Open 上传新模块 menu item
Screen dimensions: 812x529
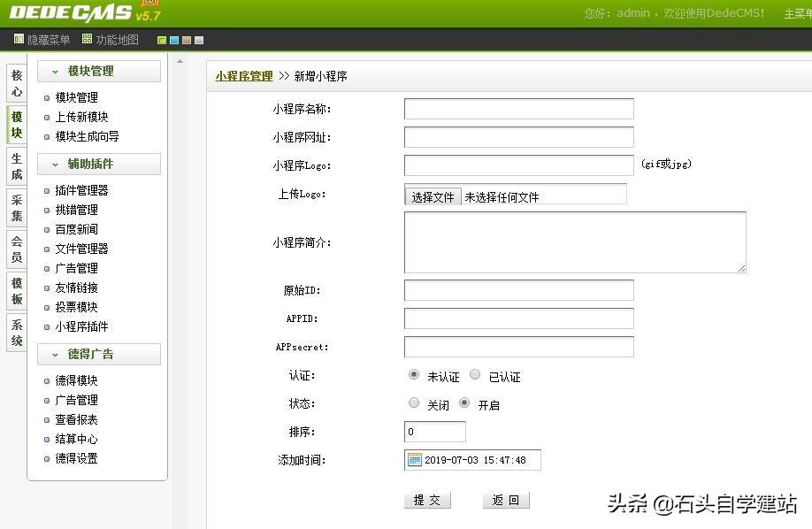point(81,117)
